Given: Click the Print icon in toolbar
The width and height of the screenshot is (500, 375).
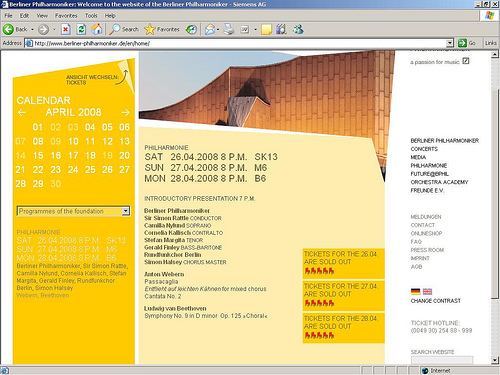Looking at the screenshot, I should click(x=229, y=30).
